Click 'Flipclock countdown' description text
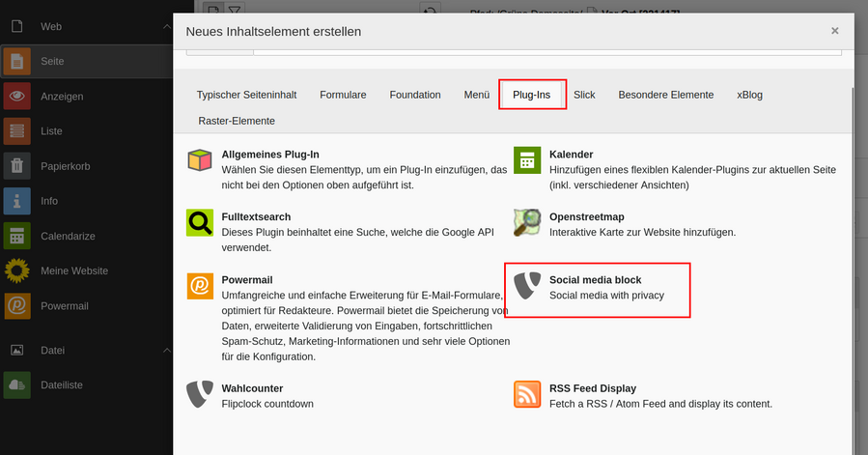 (267, 404)
